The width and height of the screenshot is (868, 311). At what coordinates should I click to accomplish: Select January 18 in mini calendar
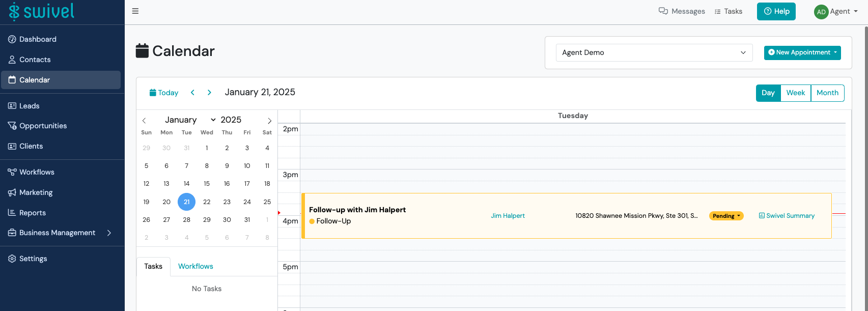click(267, 184)
